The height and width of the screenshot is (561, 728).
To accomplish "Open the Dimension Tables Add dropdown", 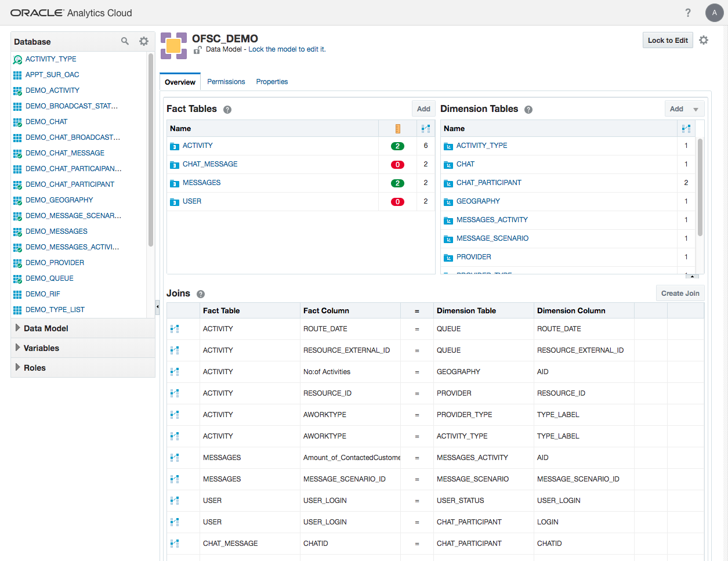I will click(696, 109).
